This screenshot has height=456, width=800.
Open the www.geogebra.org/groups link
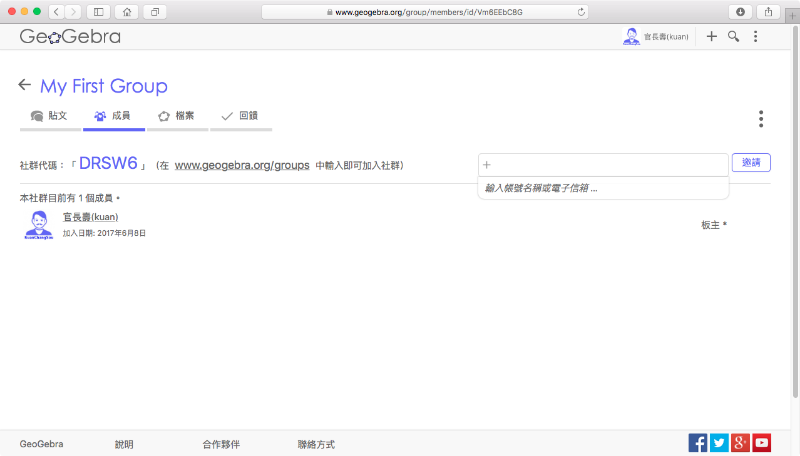click(242, 165)
